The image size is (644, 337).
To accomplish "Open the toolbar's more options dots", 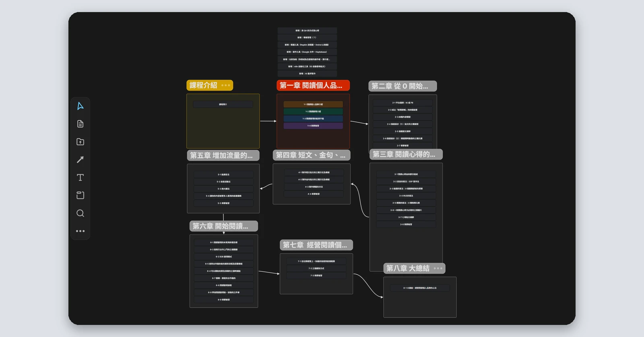I will coord(80,231).
